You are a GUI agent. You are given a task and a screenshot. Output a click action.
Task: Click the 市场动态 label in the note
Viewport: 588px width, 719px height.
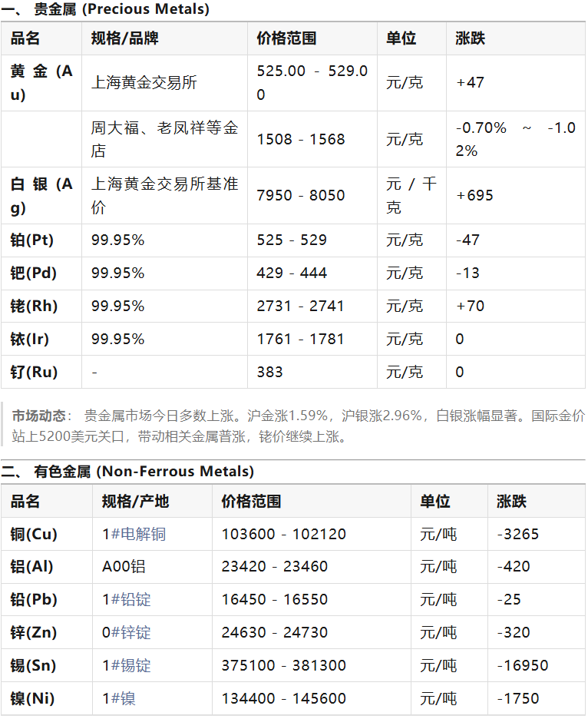(x=38, y=416)
